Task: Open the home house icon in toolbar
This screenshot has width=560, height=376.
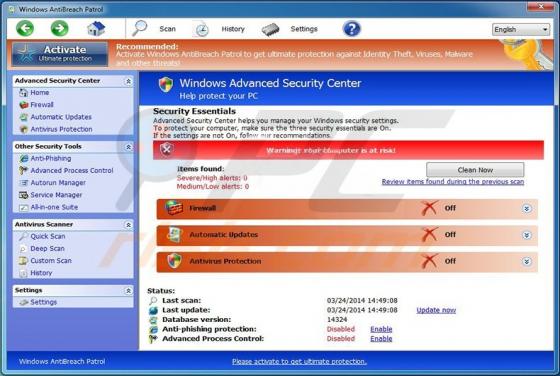Action: click(96, 28)
